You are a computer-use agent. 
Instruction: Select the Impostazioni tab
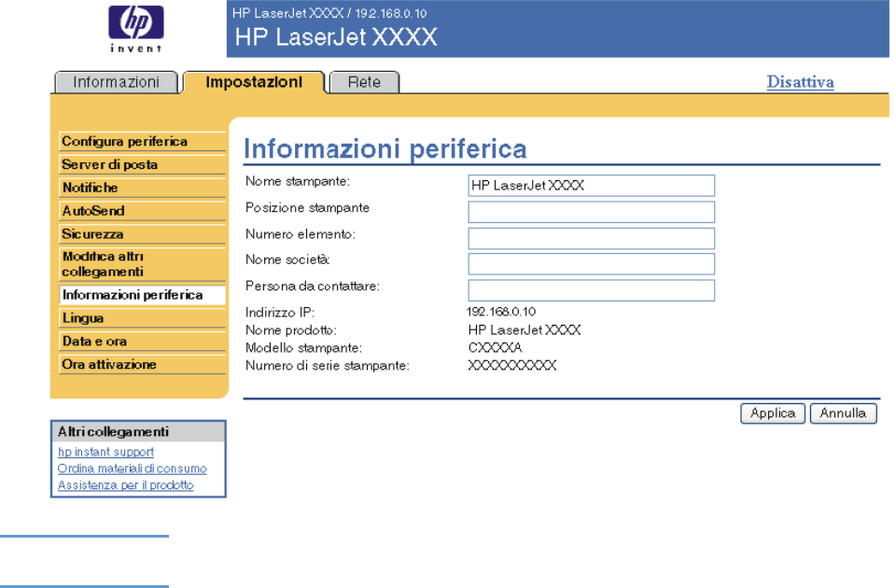[254, 82]
